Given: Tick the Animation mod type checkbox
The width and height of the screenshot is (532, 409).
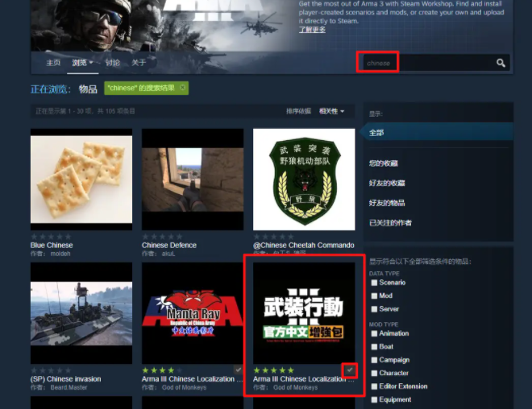Looking at the screenshot, I should point(374,333).
